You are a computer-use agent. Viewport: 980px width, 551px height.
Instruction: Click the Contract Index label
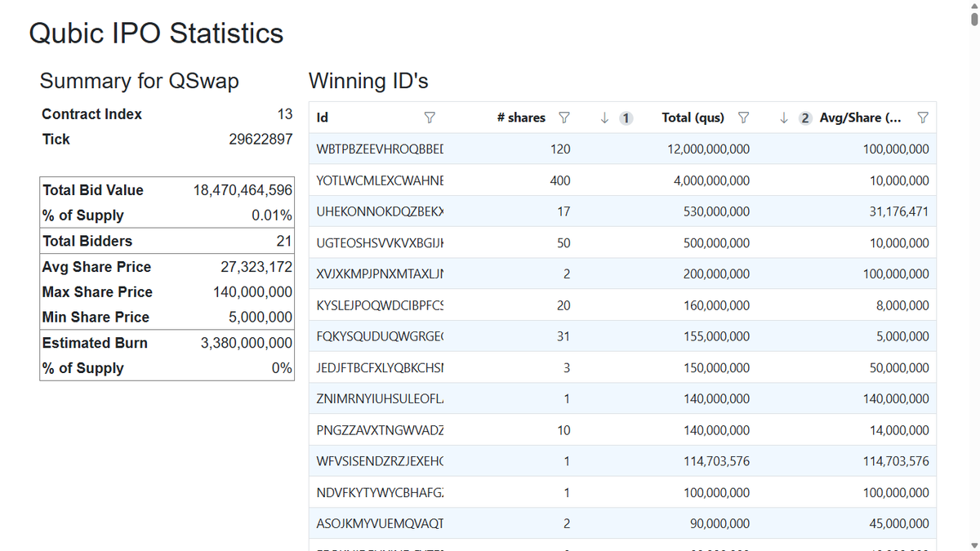pyautogui.click(x=92, y=114)
